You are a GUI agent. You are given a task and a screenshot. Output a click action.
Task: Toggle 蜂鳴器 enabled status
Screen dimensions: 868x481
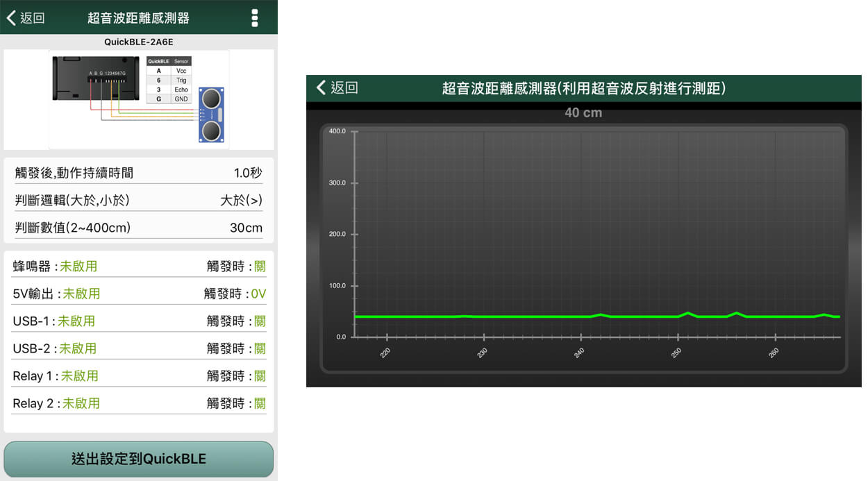pos(78,267)
